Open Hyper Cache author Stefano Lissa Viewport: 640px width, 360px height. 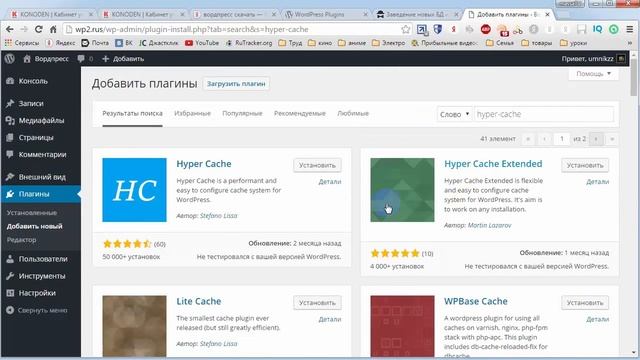pos(218,216)
